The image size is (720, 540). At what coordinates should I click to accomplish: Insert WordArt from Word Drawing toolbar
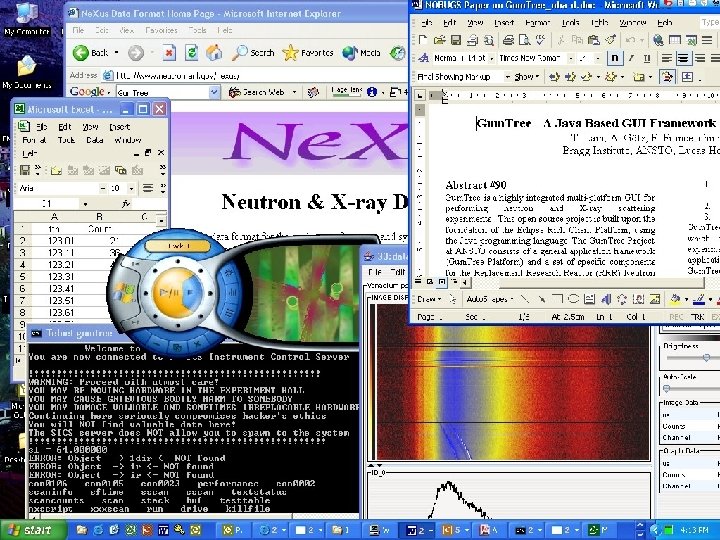click(606, 299)
